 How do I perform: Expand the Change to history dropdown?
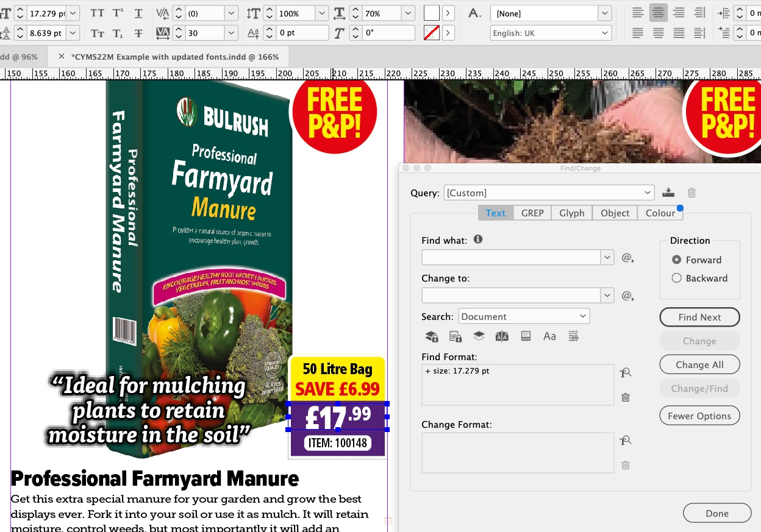(607, 296)
